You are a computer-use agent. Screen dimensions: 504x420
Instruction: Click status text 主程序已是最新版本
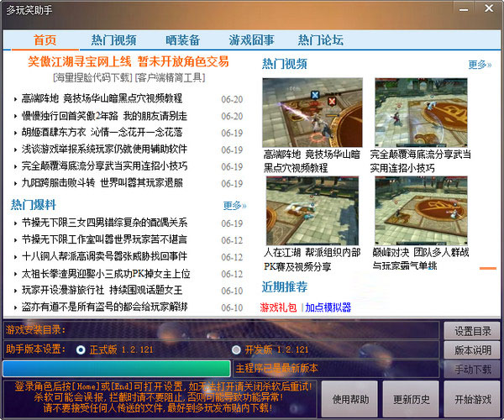click(x=276, y=368)
